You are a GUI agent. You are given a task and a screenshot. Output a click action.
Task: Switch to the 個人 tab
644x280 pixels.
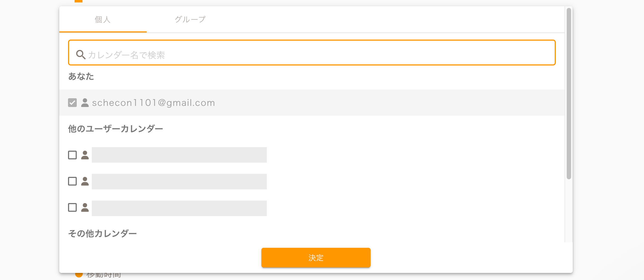click(103, 20)
